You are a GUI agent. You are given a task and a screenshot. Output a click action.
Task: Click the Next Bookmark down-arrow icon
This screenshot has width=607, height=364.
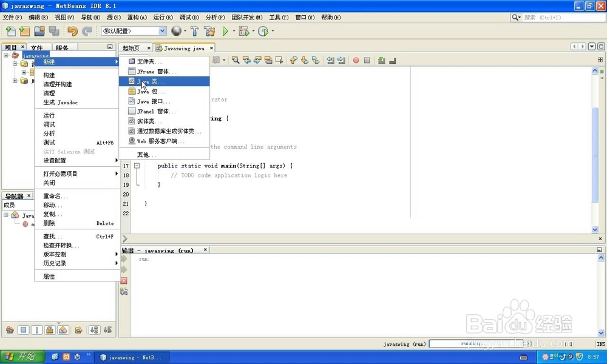(305, 60)
